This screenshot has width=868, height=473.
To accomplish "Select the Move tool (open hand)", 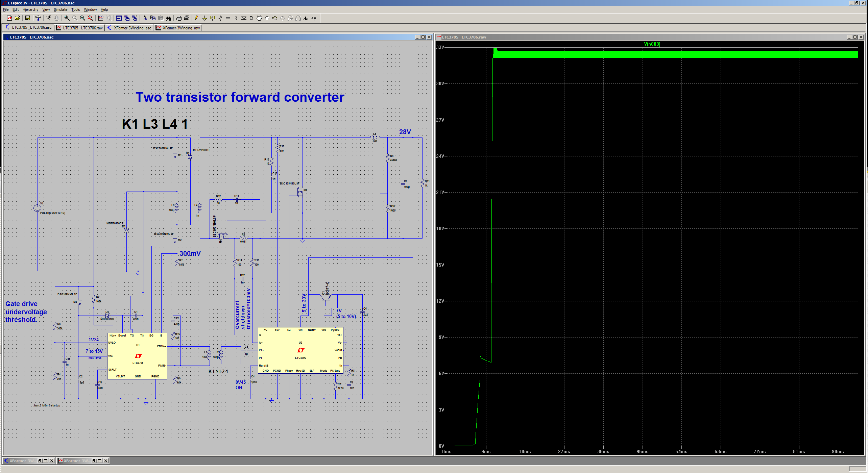I will (x=259, y=18).
